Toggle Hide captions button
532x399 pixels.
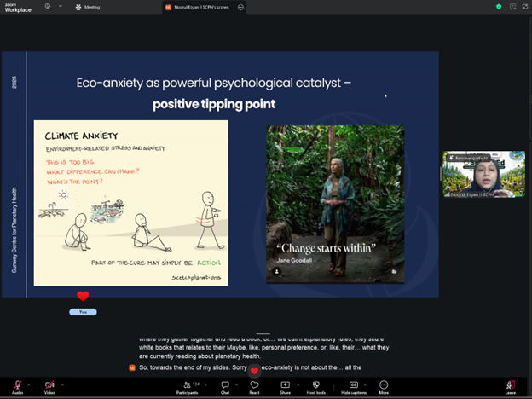click(353, 385)
